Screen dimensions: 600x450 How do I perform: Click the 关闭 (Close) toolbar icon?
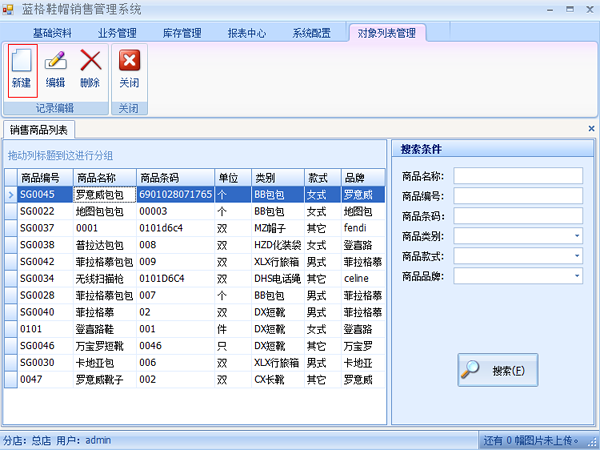[130, 68]
